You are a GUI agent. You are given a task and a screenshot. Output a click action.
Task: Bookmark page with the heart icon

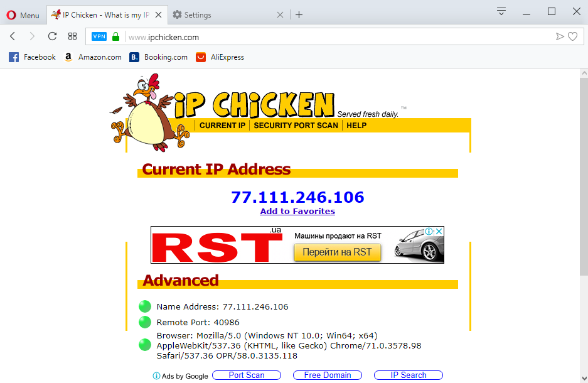tap(572, 36)
